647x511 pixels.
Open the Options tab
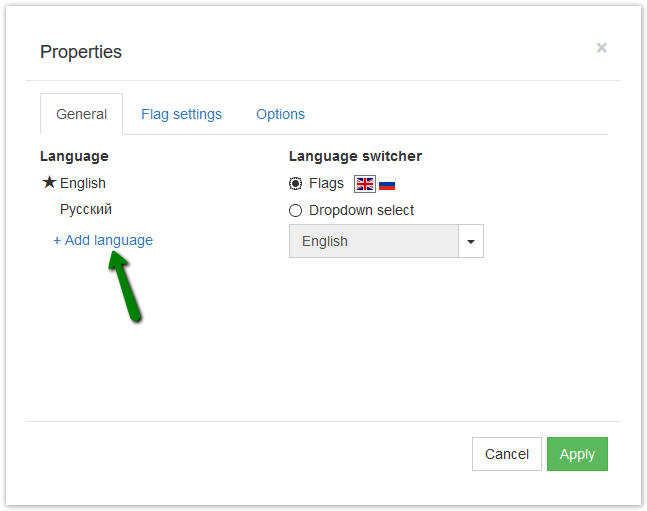pos(281,114)
